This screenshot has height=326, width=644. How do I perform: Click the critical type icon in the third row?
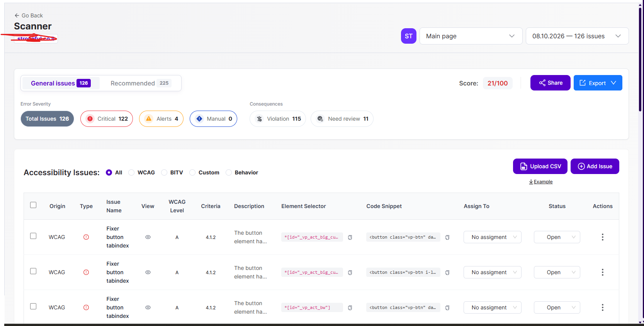pos(86,307)
